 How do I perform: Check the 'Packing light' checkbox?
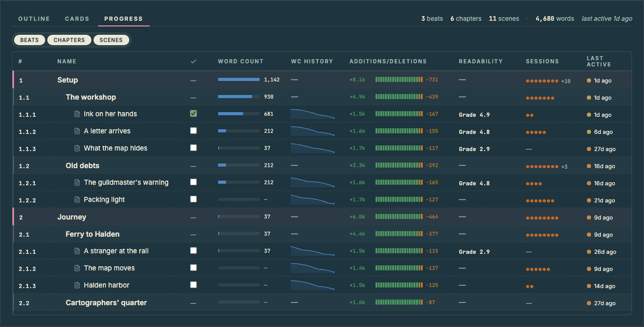[x=194, y=199]
